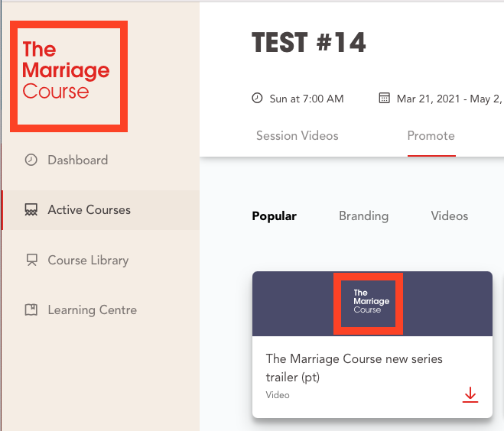Switch to the Session Videos tab

tap(298, 135)
